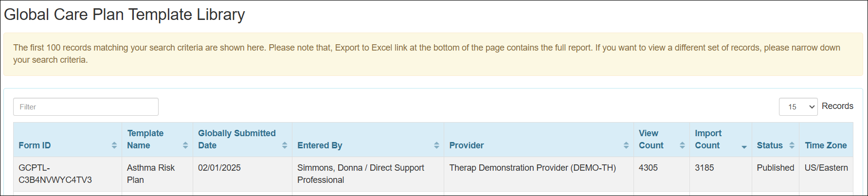
Task: Click the Time Zone column header
Action: 825,145
